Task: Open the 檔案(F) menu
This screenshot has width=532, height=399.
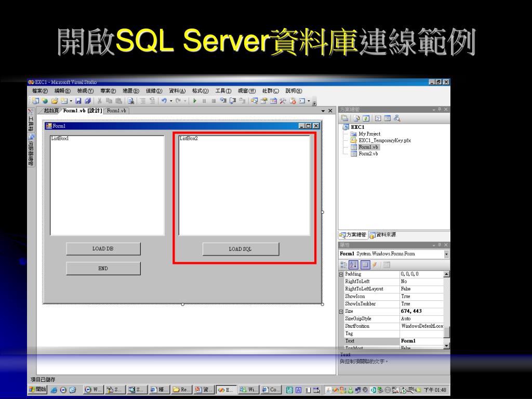Action: pos(39,91)
